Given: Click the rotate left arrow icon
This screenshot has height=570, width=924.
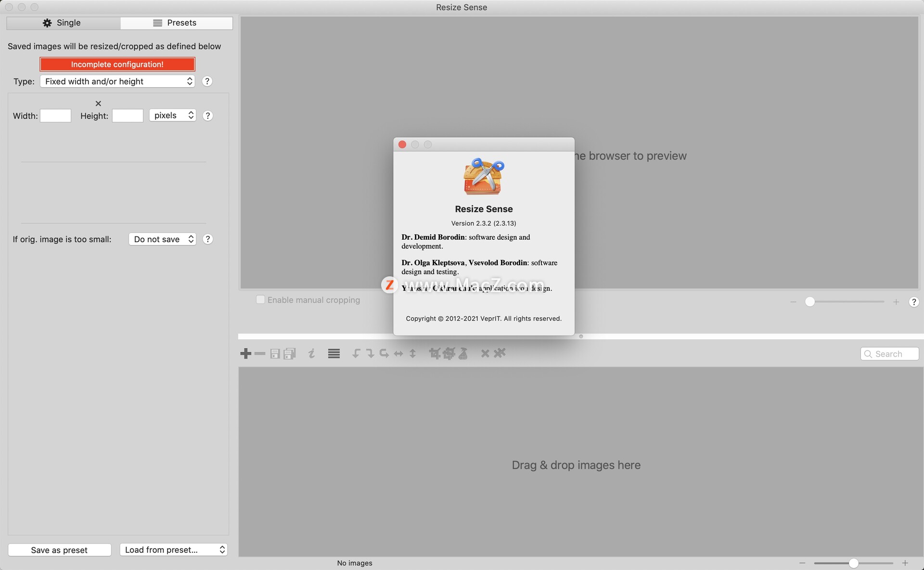Looking at the screenshot, I should pos(356,354).
